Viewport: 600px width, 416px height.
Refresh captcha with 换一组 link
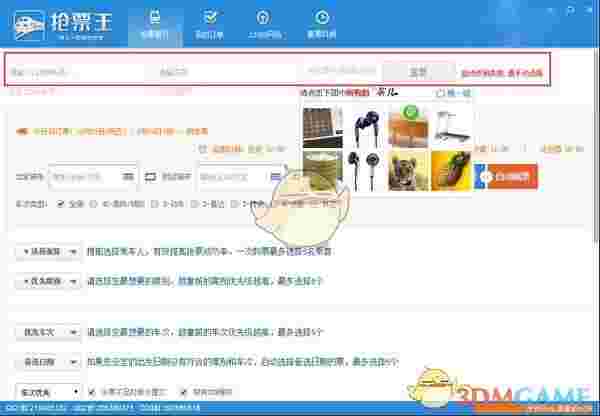point(453,93)
